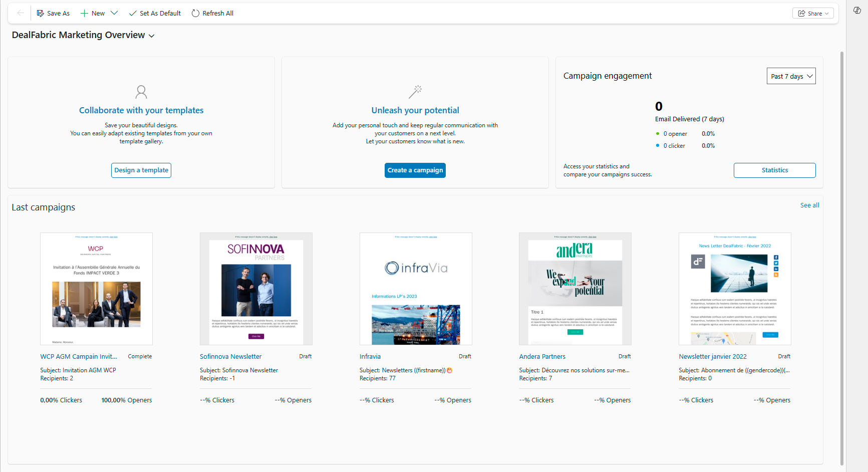Open the WCP campaign thumbnail
The image size is (868, 472).
pyautogui.click(x=96, y=289)
